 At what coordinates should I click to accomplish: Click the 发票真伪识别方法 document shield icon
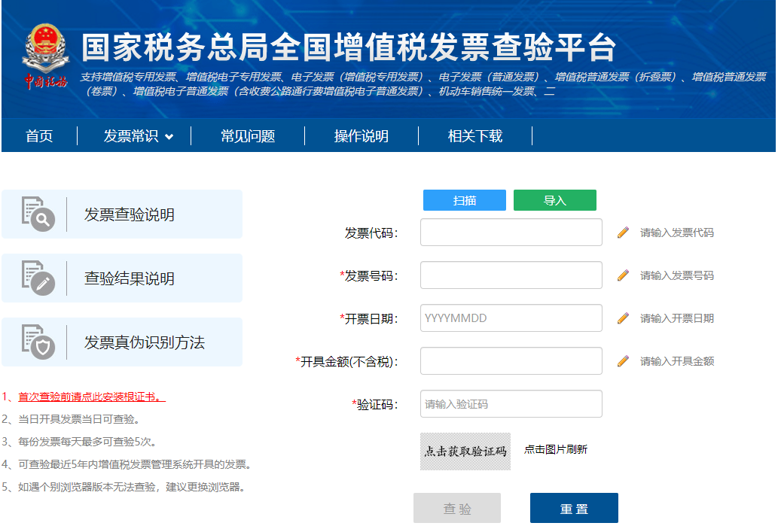pos(38,342)
